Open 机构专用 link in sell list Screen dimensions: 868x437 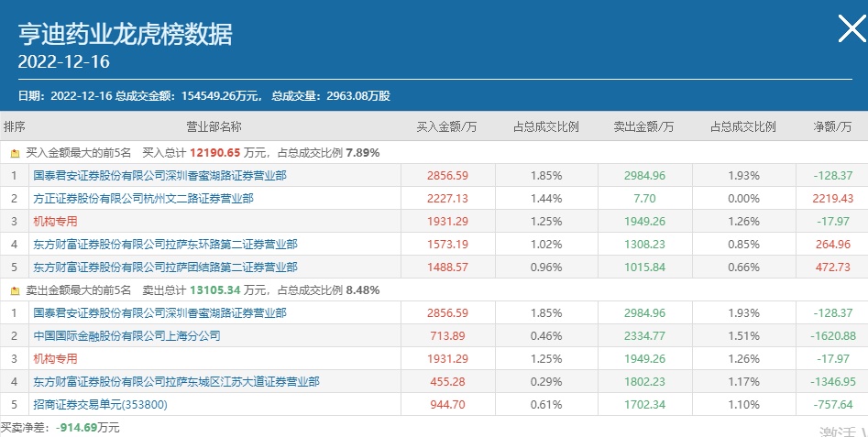tap(56, 358)
